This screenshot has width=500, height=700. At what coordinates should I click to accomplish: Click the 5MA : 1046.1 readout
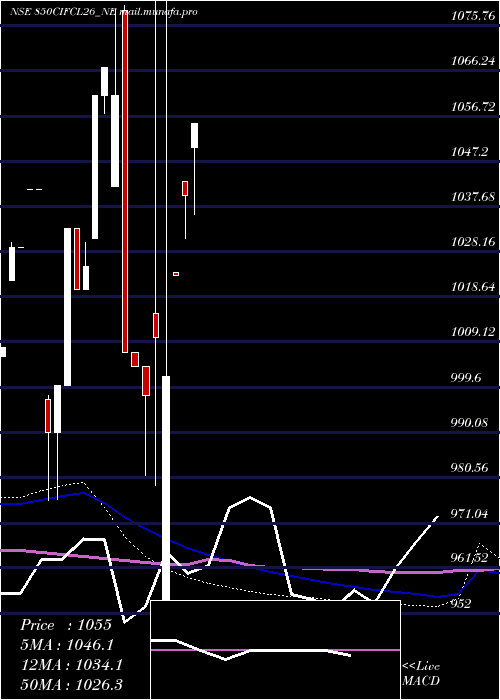pos(67,645)
